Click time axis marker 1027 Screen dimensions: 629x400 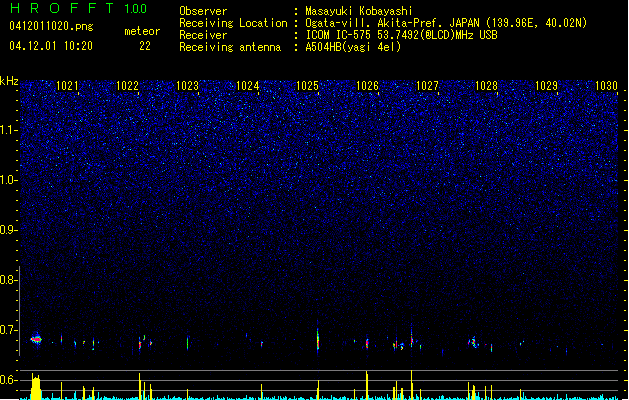pyautogui.click(x=427, y=85)
